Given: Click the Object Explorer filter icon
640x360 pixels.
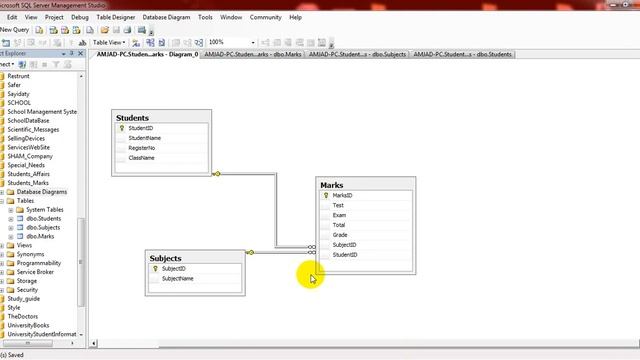Looking at the screenshot, I should click(56, 64).
